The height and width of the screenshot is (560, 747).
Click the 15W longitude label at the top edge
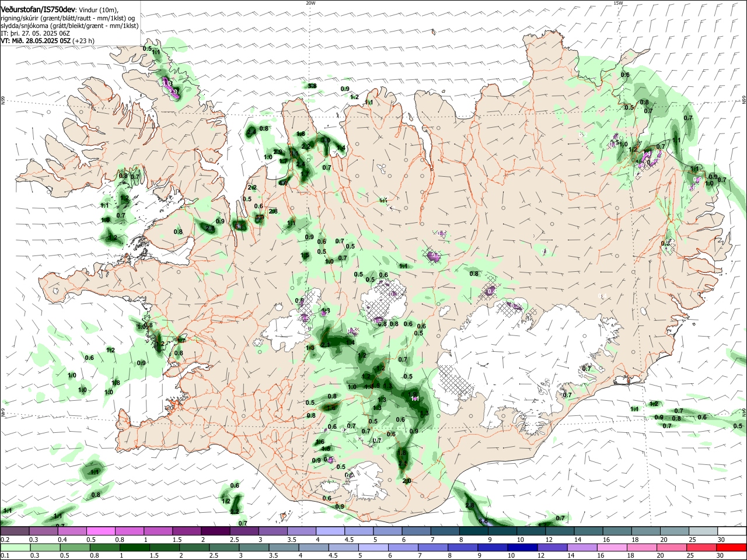(x=618, y=3)
